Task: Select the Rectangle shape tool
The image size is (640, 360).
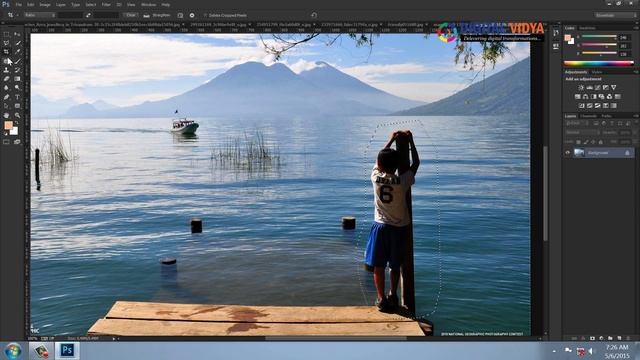Action: click(17, 106)
